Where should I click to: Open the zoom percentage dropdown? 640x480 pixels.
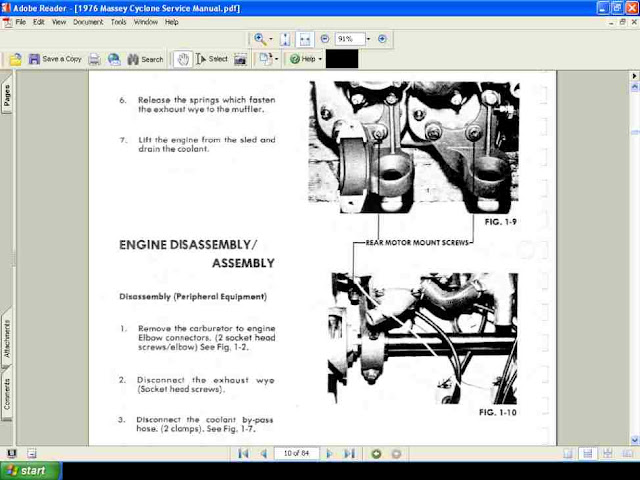tap(368, 39)
